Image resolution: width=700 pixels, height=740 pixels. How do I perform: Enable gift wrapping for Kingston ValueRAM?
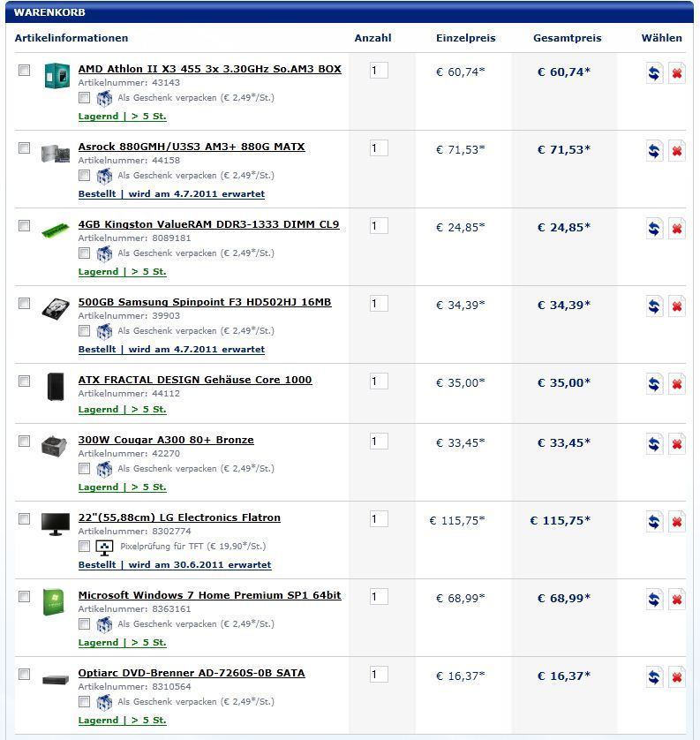coord(85,253)
